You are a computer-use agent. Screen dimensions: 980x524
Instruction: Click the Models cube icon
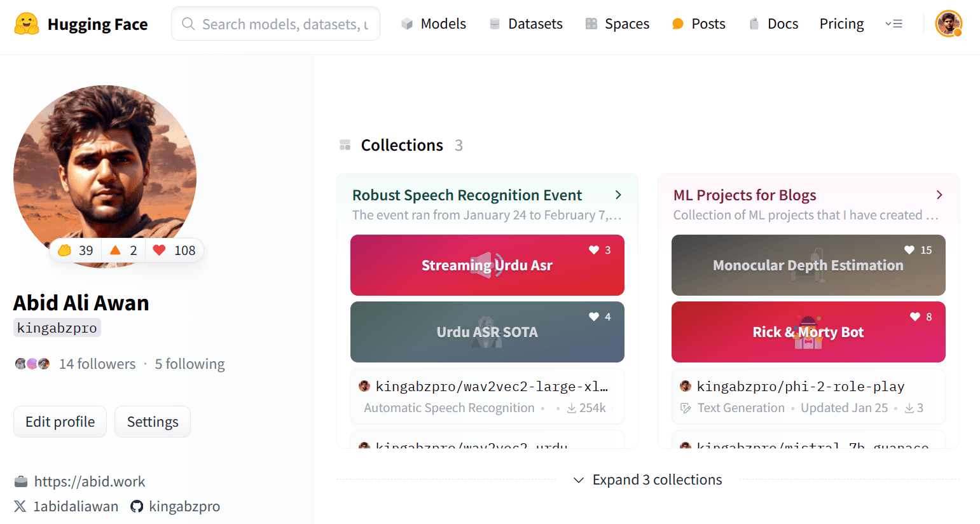(x=407, y=24)
